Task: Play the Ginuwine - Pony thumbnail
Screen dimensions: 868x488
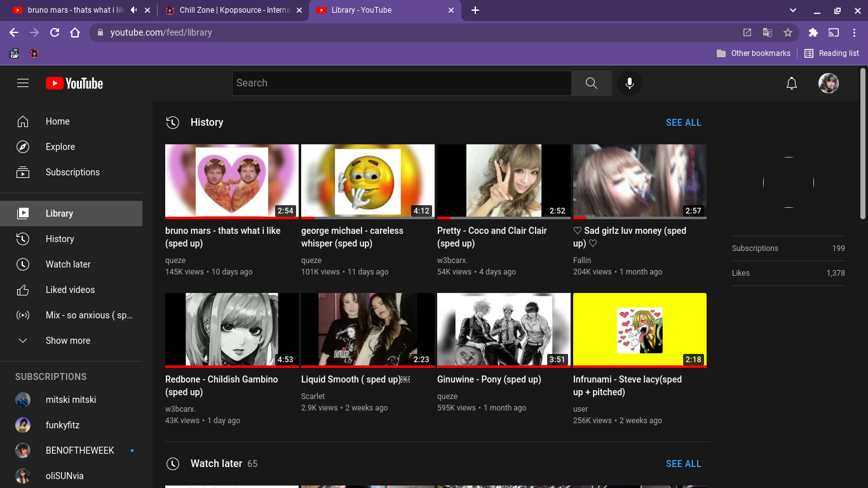Action: (504, 330)
